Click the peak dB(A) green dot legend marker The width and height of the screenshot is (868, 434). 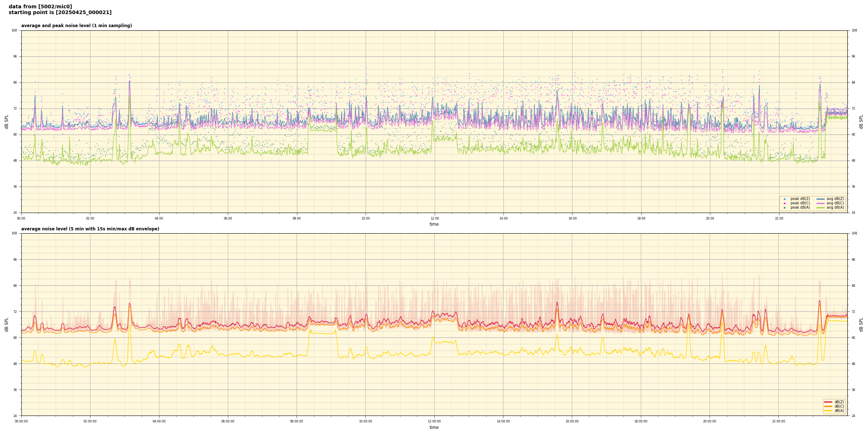coord(784,208)
